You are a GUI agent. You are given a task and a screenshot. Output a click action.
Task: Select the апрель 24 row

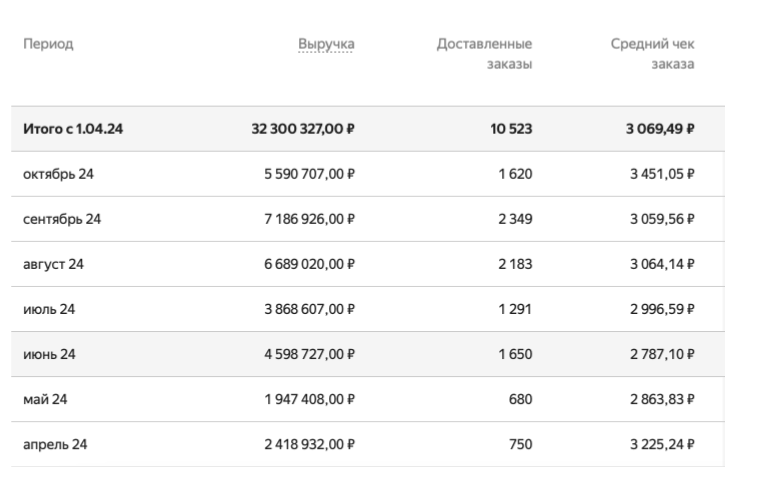pyautogui.click(x=55, y=444)
